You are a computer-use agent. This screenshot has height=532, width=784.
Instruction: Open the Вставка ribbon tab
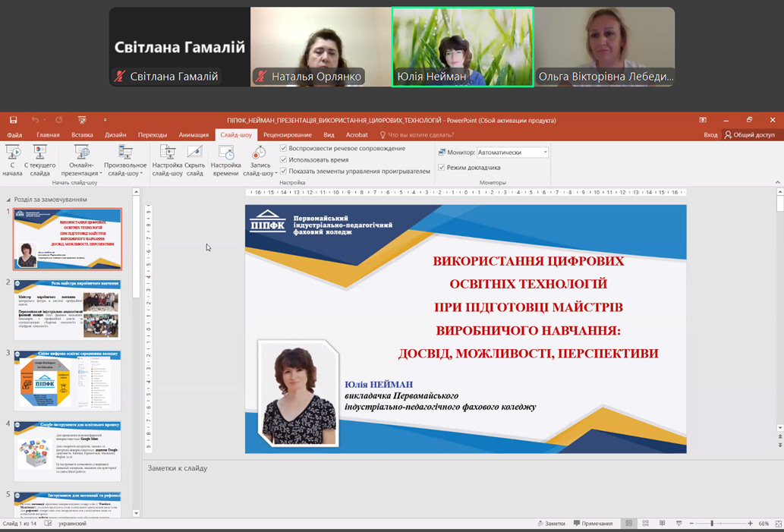(82, 135)
